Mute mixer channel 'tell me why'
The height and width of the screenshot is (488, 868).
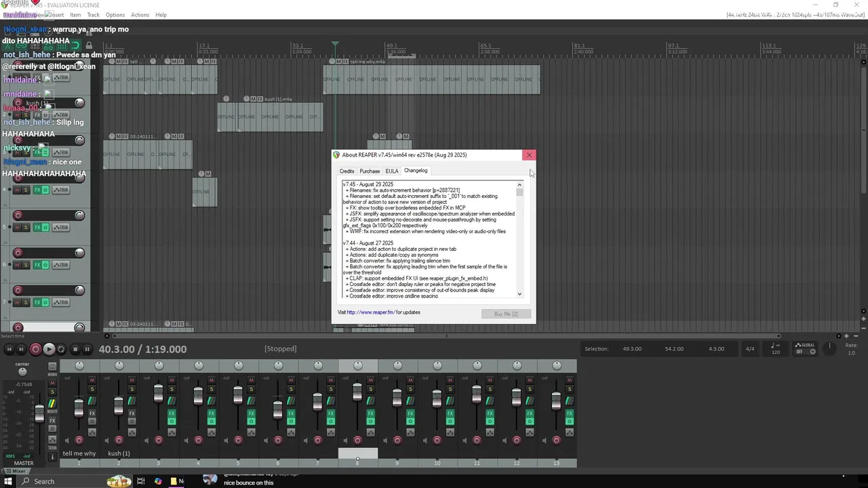[x=92, y=380]
